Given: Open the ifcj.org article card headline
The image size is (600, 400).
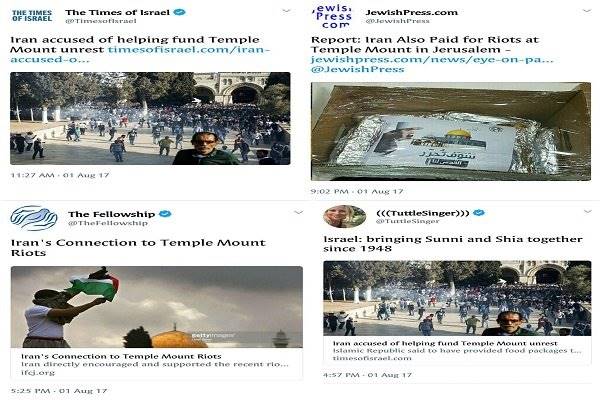Looking at the screenshot, I should point(121,356).
